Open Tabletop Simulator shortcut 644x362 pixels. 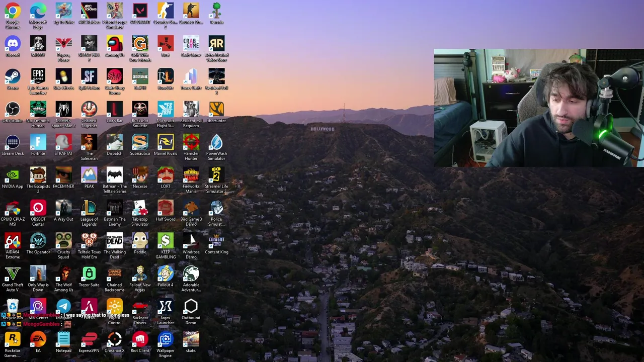(140, 208)
